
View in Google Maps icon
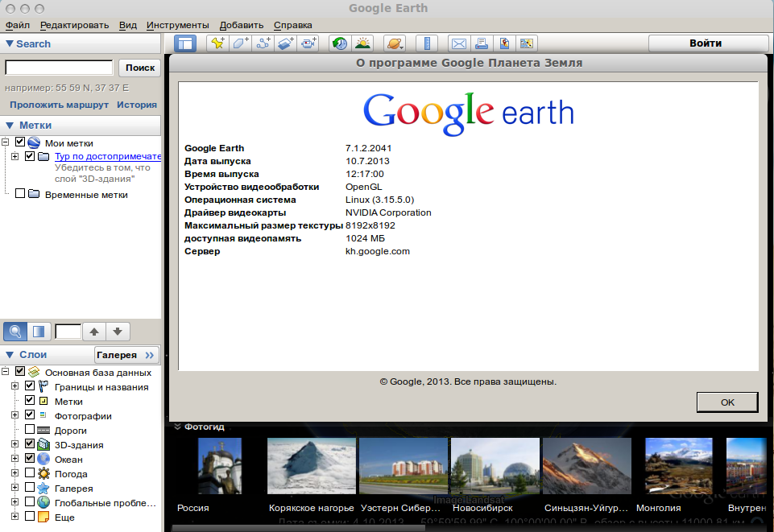point(527,43)
